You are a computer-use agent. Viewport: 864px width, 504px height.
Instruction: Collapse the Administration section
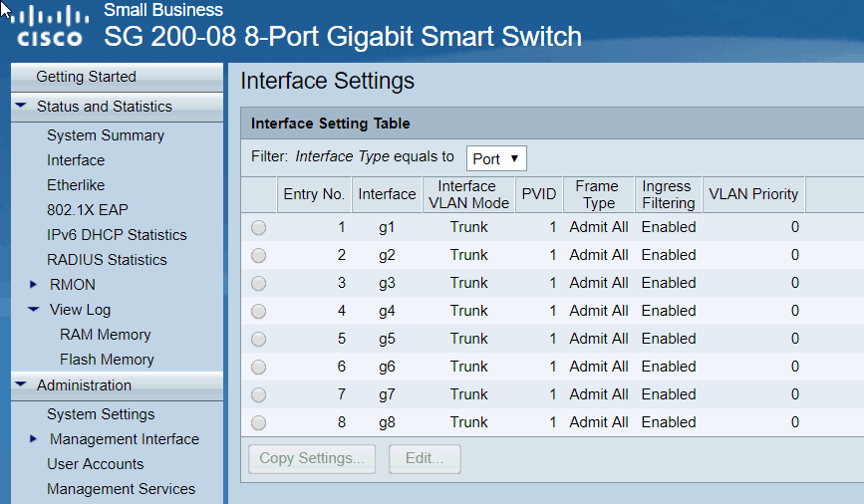21,385
